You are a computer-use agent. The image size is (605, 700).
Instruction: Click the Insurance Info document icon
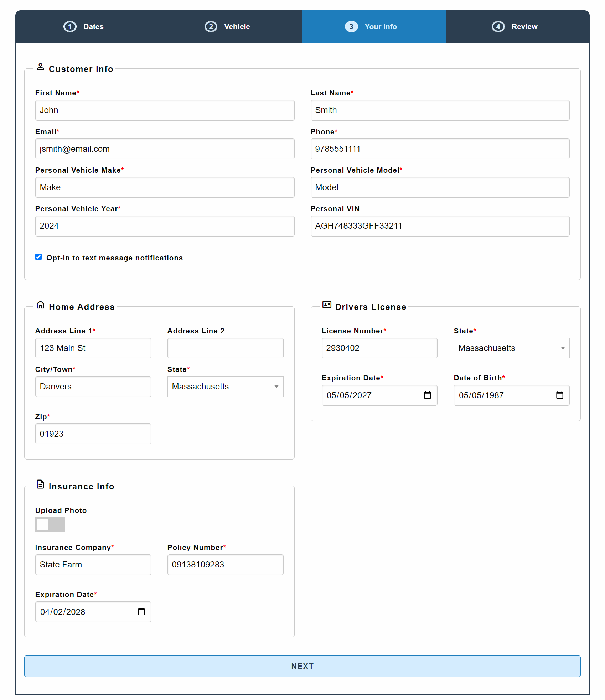pyautogui.click(x=41, y=484)
